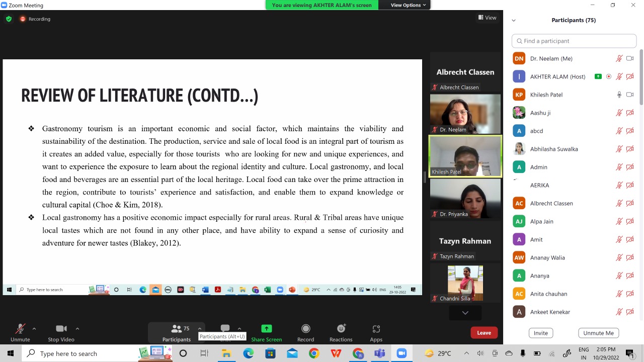644x362 pixels.
Task: Open the Reactions icon
Action: click(341, 329)
